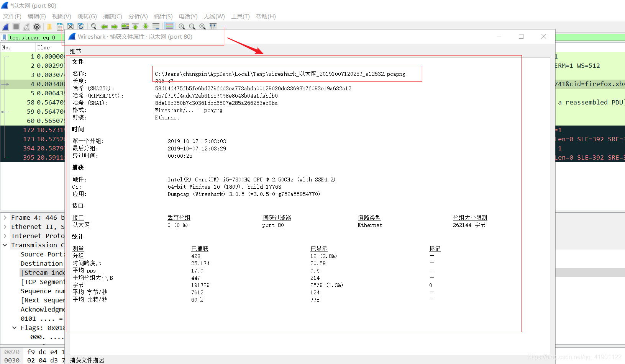Expand the Frame 4 tree node

(5, 217)
